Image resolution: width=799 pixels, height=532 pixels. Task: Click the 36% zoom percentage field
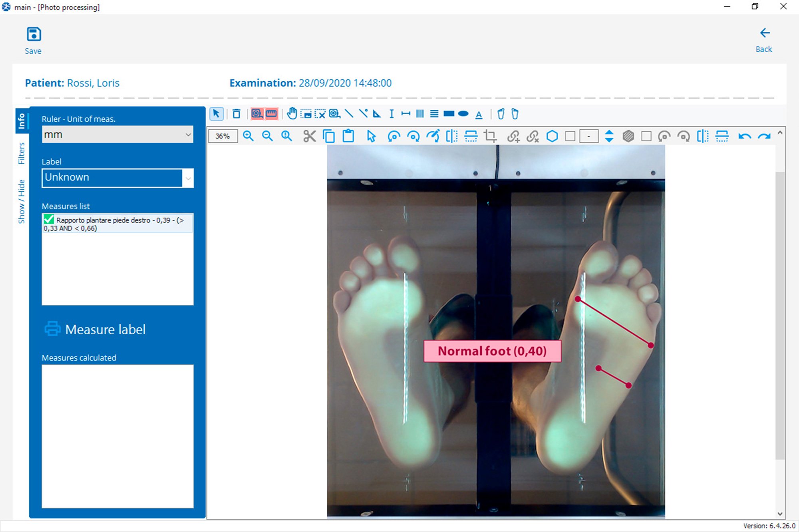pyautogui.click(x=223, y=136)
